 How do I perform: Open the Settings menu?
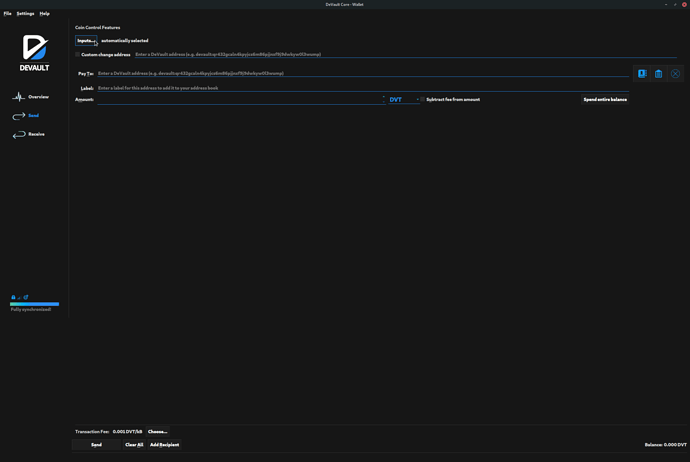(x=26, y=14)
